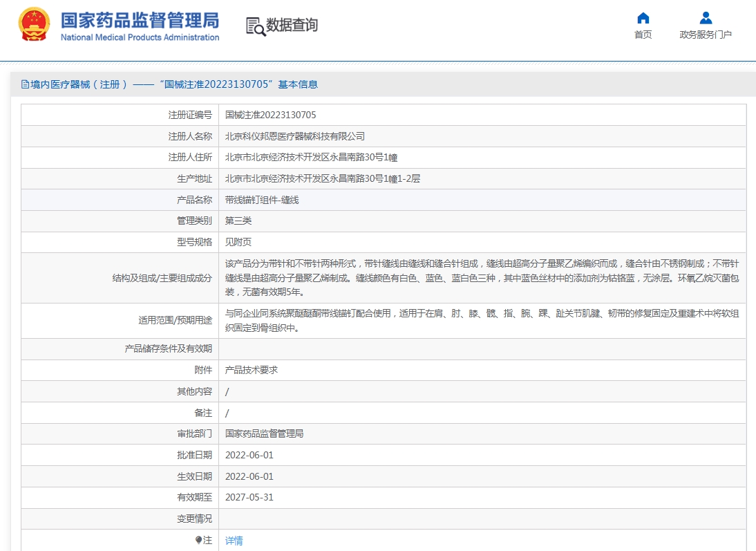This screenshot has width=756, height=551.
Task: Click the 适用范围/预期用途 label
Action: [x=175, y=320]
